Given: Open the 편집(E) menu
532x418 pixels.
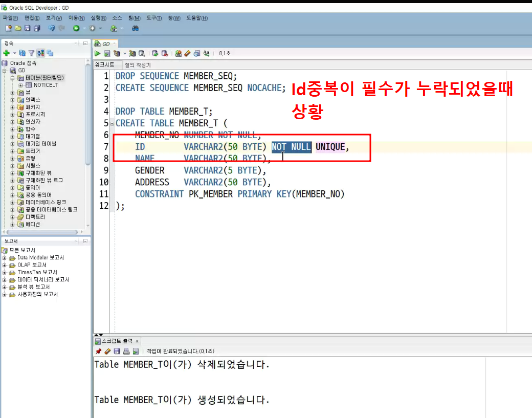Looking at the screenshot, I should (x=32, y=18).
